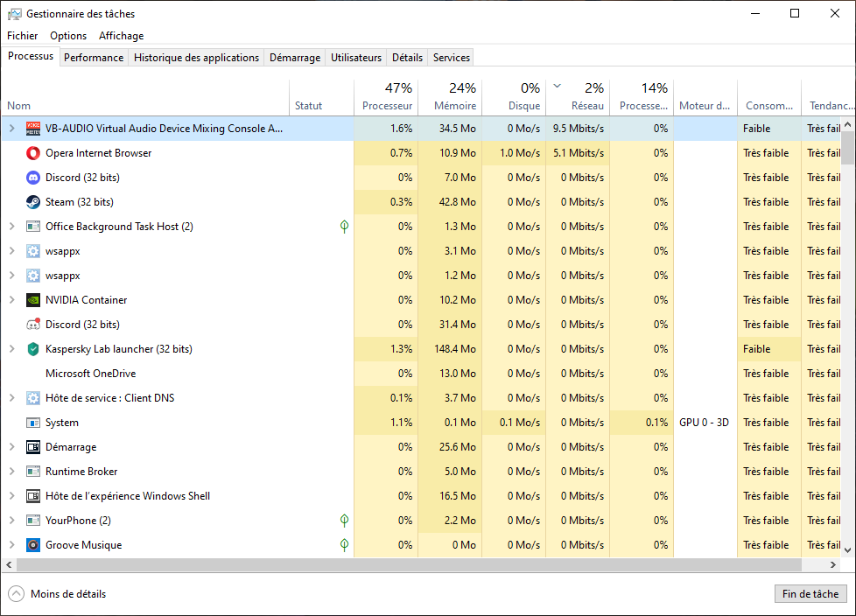
Task: Click the Task Manager icon in the title bar
Action: (x=15, y=14)
